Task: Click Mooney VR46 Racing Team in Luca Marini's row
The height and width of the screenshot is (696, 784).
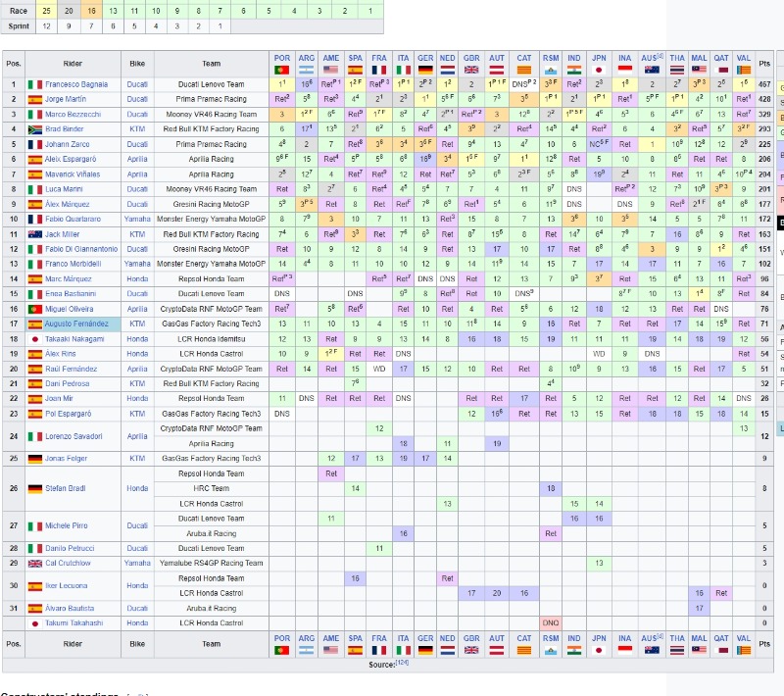Action: (x=211, y=189)
